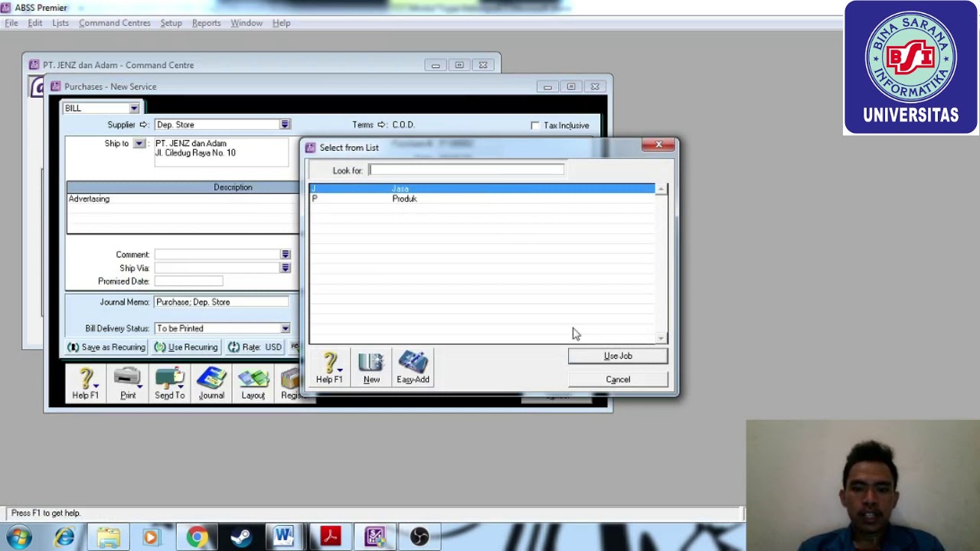Open the Help menu
Viewport: 980px width, 551px height.
[281, 23]
